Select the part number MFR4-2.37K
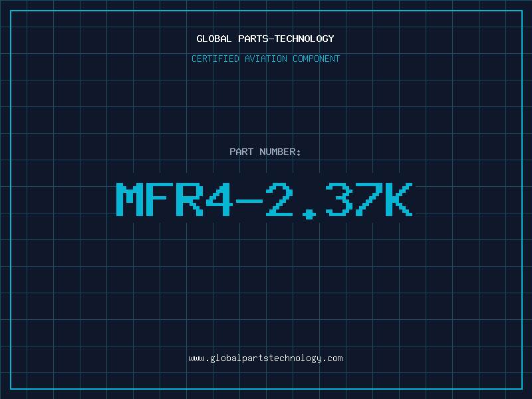This screenshot has width=532, height=399. click(264, 200)
